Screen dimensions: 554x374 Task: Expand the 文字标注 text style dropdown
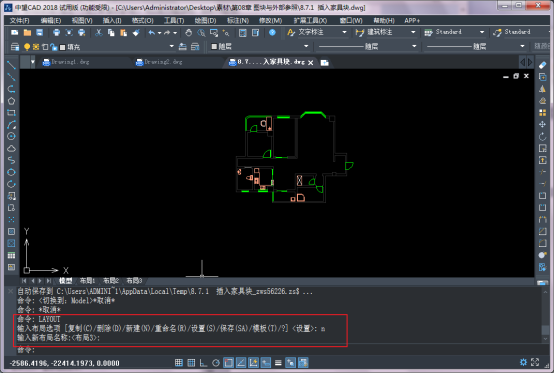[344, 32]
